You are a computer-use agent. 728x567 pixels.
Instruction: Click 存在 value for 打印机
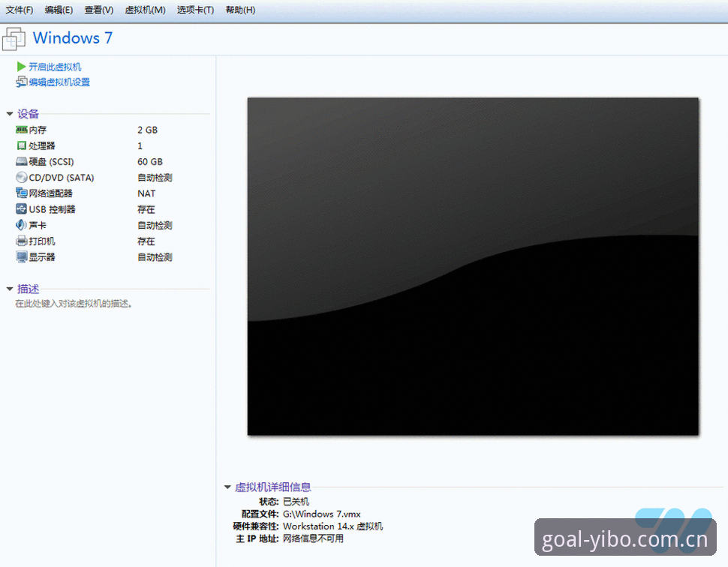coord(146,241)
